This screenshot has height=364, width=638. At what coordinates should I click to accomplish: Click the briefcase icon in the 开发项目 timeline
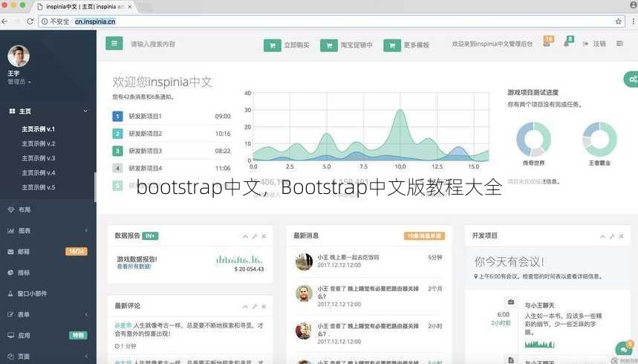click(x=511, y=302)
